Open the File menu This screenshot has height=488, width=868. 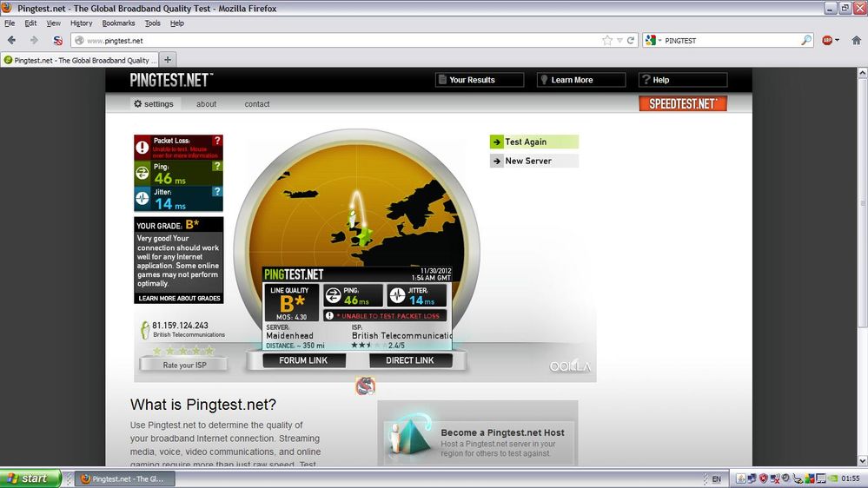point(10,23)
